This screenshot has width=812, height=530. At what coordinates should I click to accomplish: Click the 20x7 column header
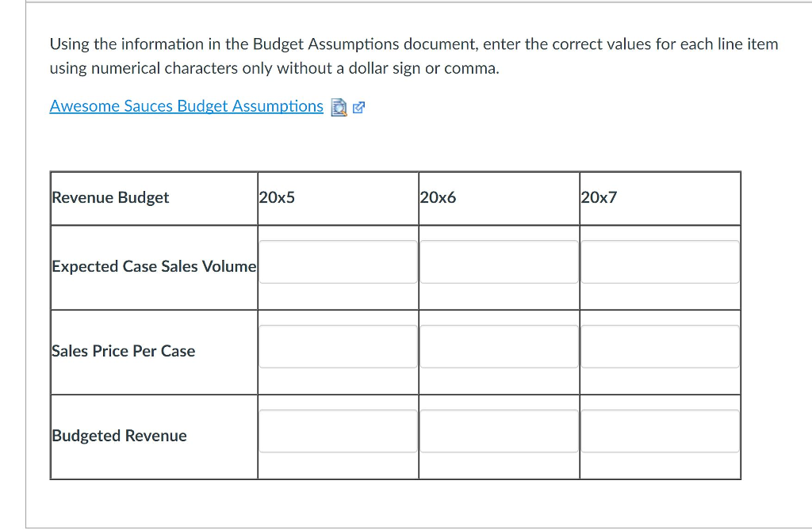(x=599, y=197)
